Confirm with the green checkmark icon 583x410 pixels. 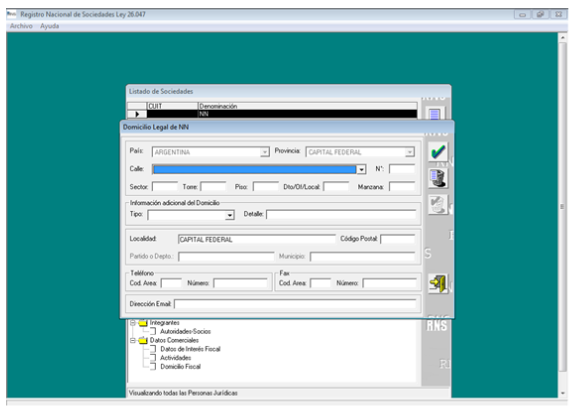[438, 152]
